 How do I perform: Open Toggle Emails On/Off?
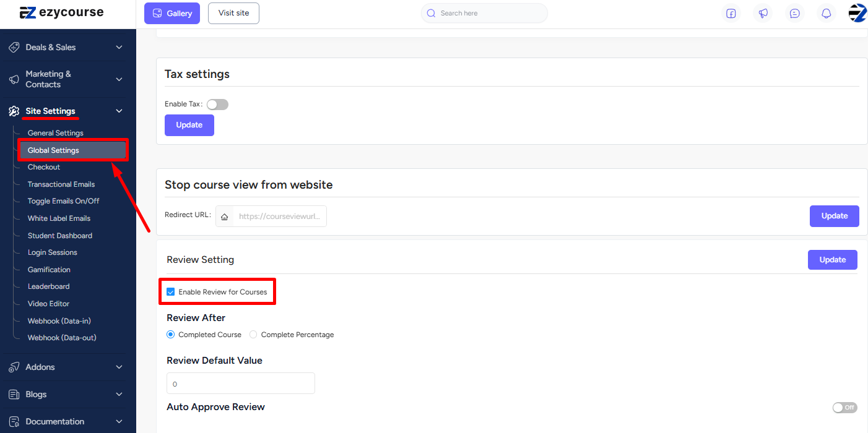click(x=63, y=201)
